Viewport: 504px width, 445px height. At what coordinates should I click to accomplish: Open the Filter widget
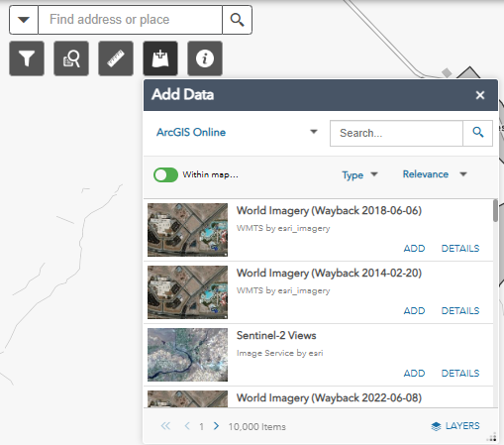click(x=27, y=58)
